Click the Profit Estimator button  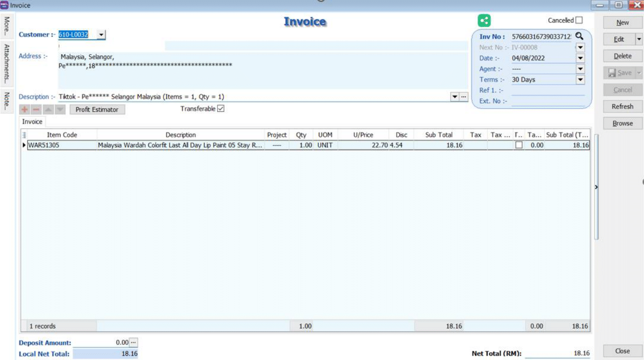pyautogui.click(x=97, y=109)
